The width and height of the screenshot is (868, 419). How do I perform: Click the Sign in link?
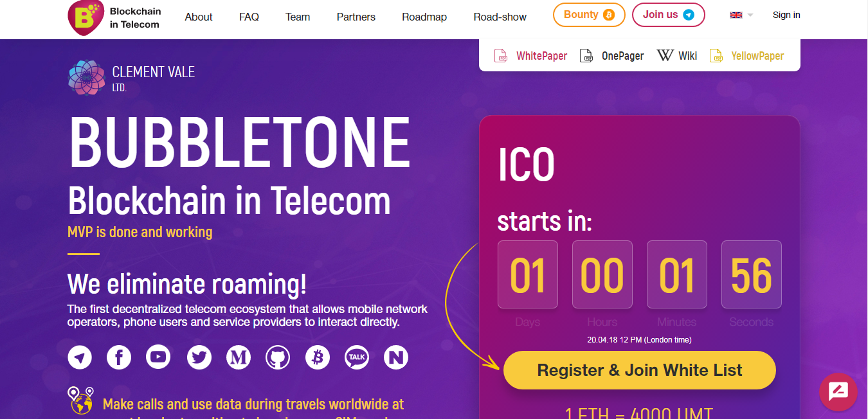click(786, 15)
